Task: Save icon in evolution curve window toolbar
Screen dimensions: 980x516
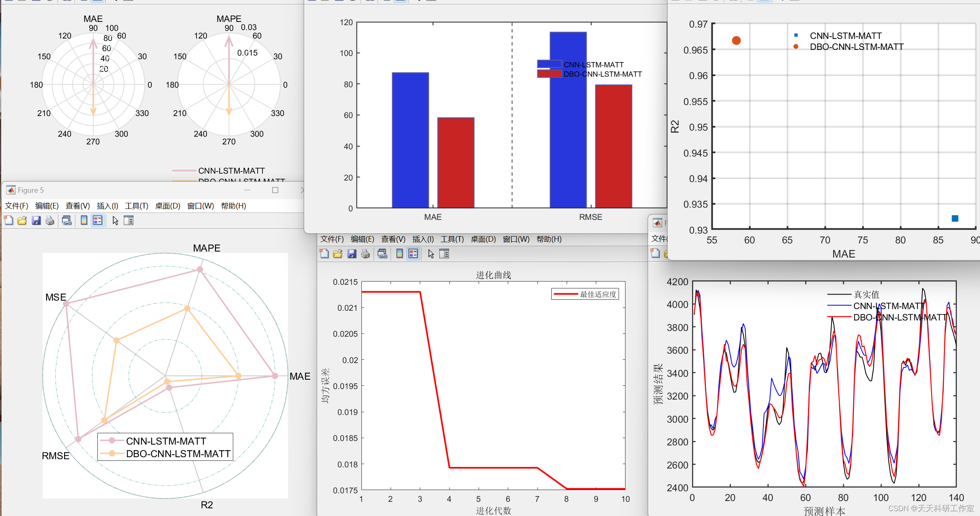Action: pyautogui.click(x=352, y=254)
